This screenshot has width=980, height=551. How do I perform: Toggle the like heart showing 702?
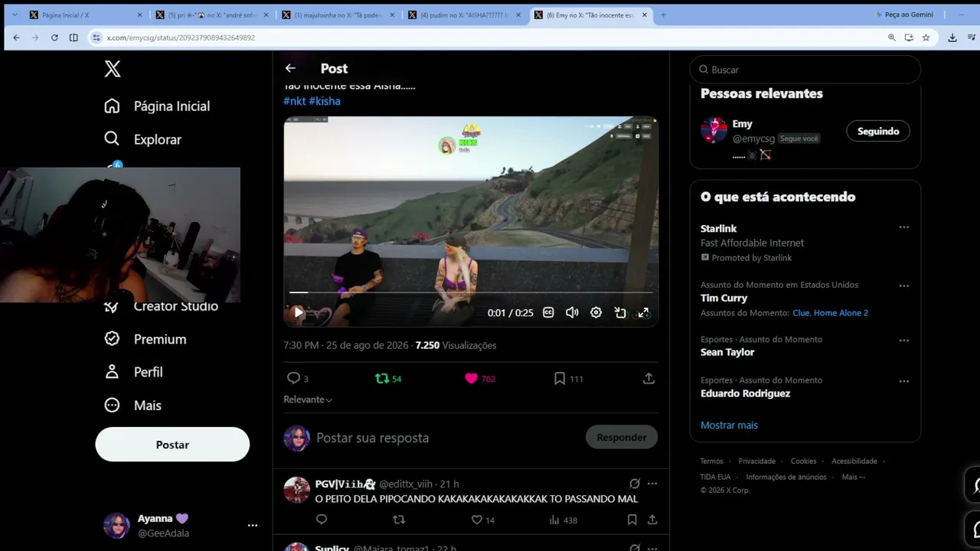pyautogui.click(x=479, y=378)
